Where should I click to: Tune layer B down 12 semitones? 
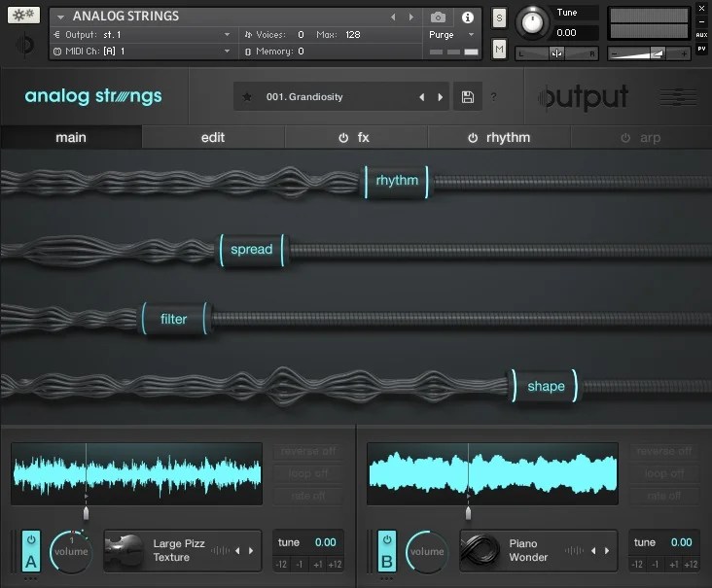click(637, 565)
